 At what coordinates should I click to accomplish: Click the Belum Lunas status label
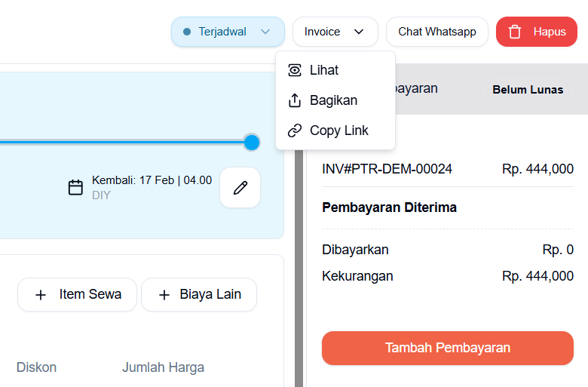528,90
